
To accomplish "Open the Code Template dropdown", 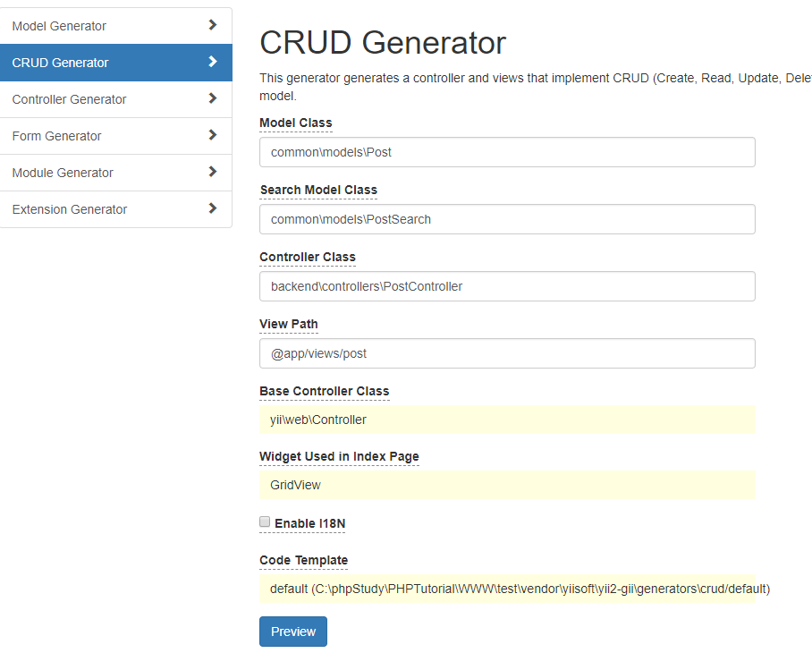I will [507, 589].
